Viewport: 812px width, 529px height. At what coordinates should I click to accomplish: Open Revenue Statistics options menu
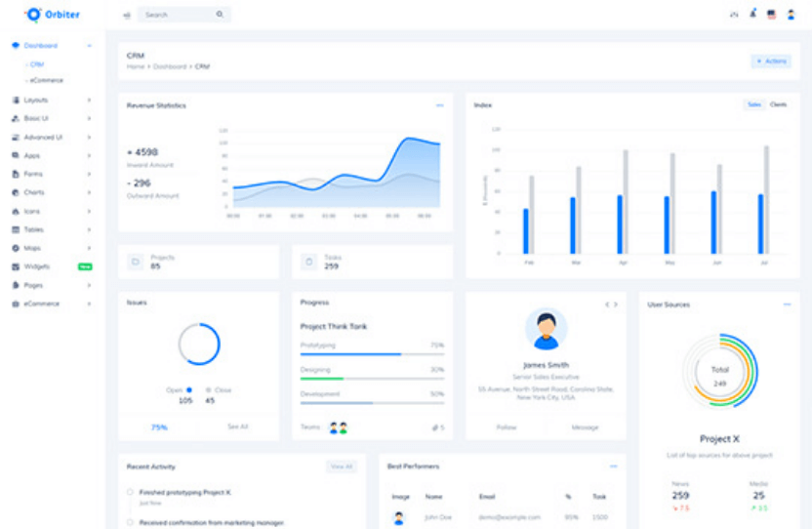pos(439,105)
